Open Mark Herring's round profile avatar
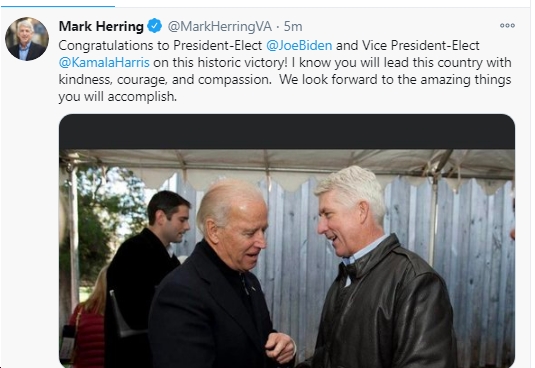The image size is (535, 368). tap(27, 39)
